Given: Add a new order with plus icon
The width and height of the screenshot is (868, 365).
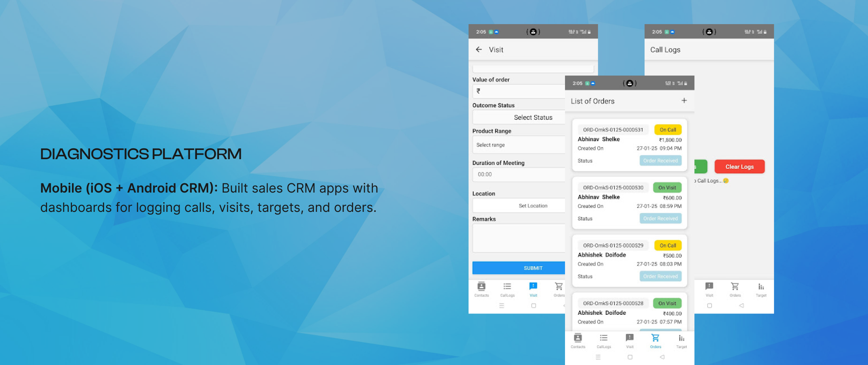Looking at the screenshot, I should (x=684, y=100).
